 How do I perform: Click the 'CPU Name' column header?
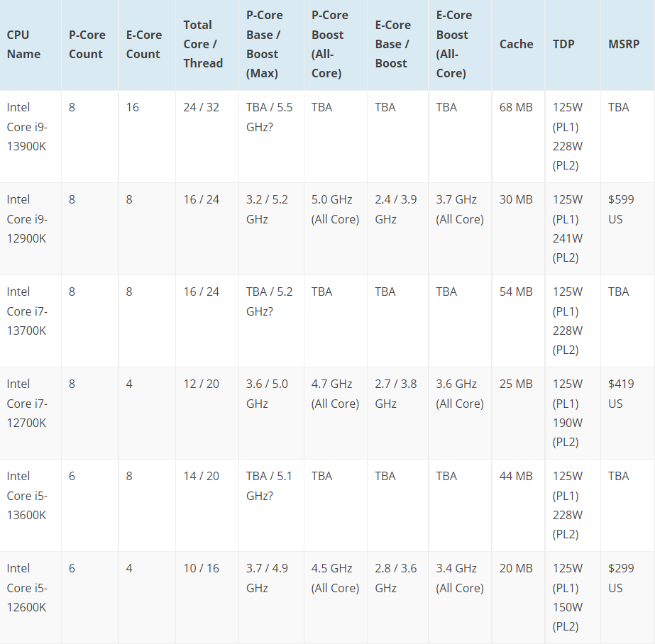coord(24,44)
